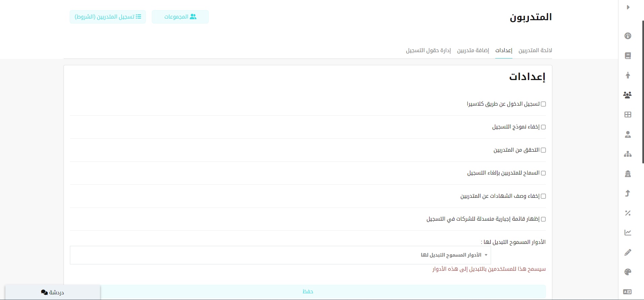Open the line chart reports icon
644x300 pixels.
pos(628,233)
